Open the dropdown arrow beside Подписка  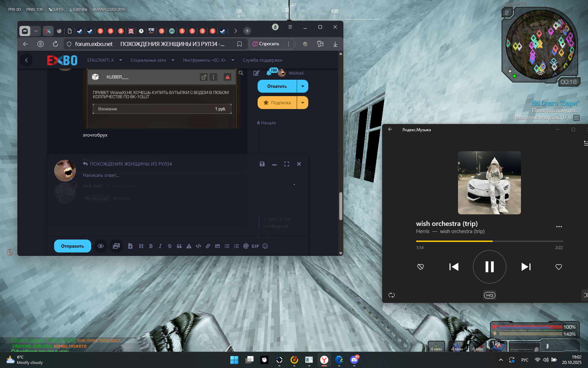303,103
